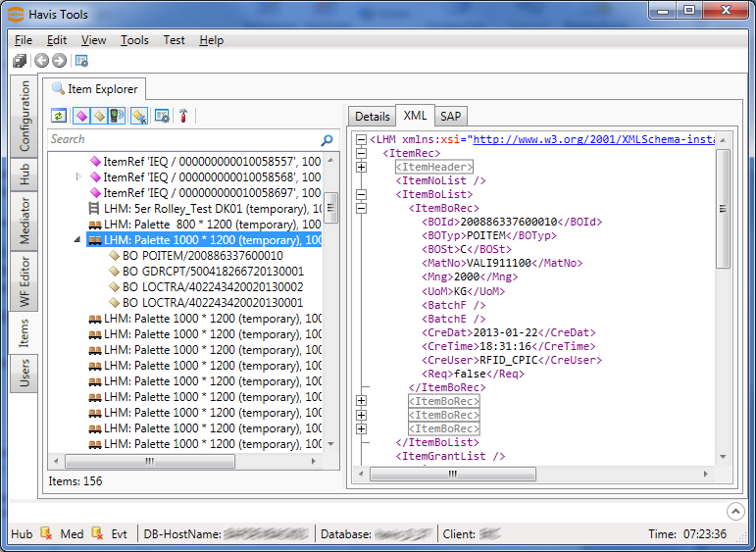The width and height of the screenshot is (756, 552).
Task: Select BO GDRCPT/500418266720130001 tree item
Action: pyautogui.click(x=213, y=272)
